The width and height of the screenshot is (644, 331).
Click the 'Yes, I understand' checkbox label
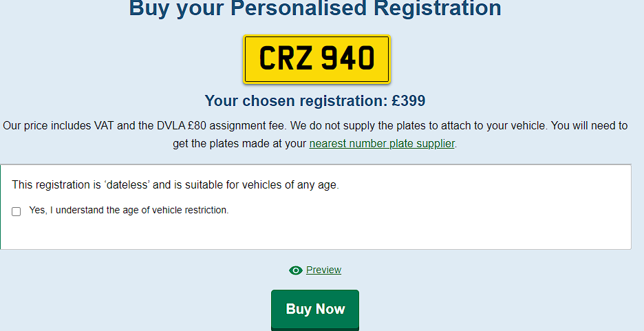coord(129,211)
